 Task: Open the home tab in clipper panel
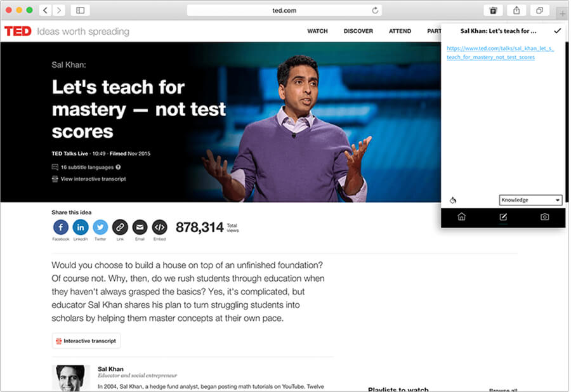pos(461,217)
